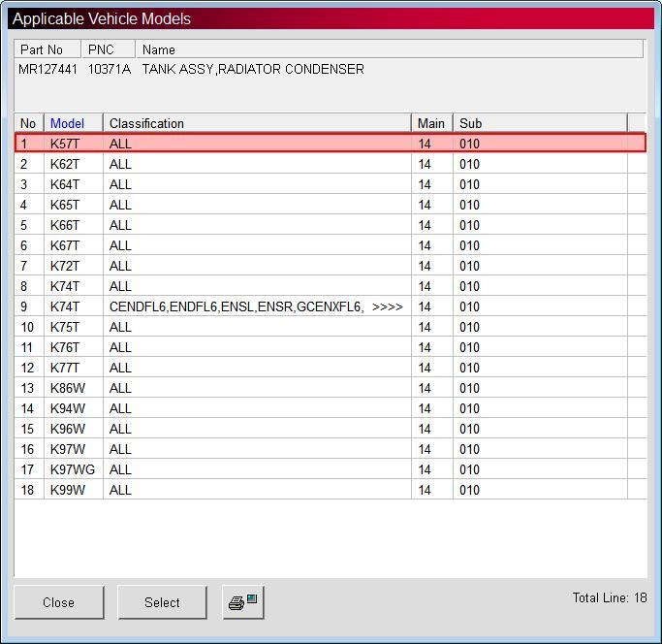Click the Main column header
Screen dimensions: 662x644
pyautogui.click(x=432, y=123)
